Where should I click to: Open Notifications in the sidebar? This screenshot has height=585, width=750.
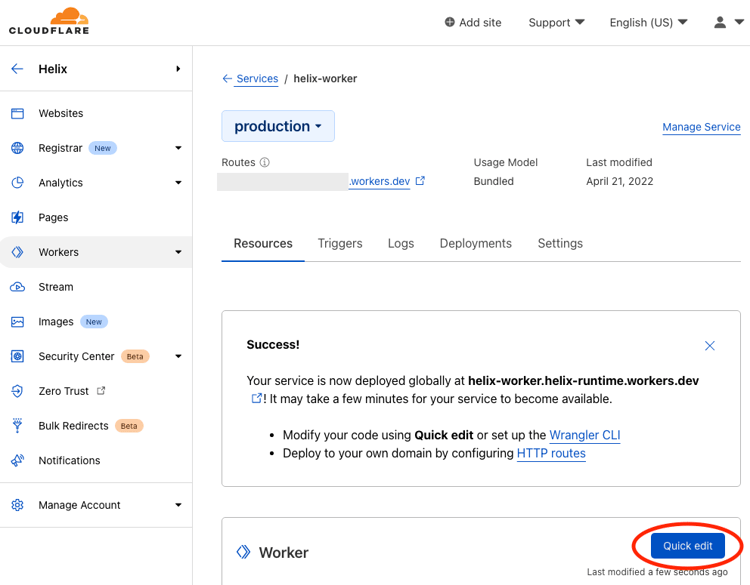[x=69, y=461]
